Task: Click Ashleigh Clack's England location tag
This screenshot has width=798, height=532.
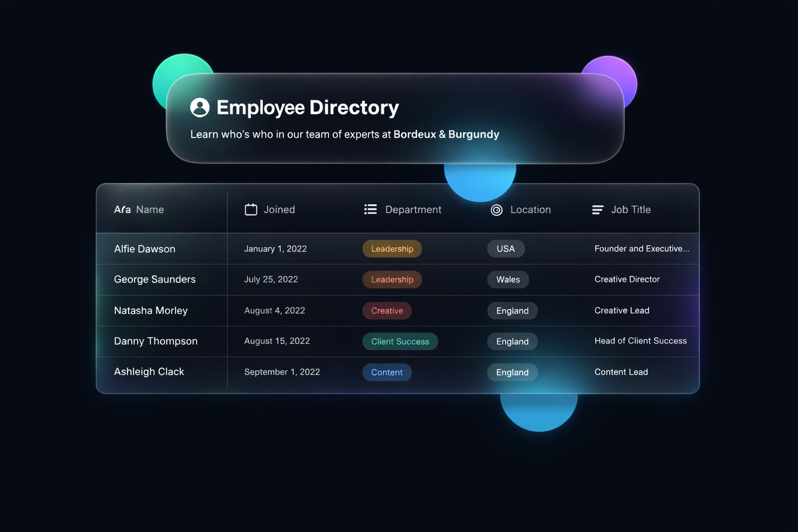Action: (x=512, y=372)
